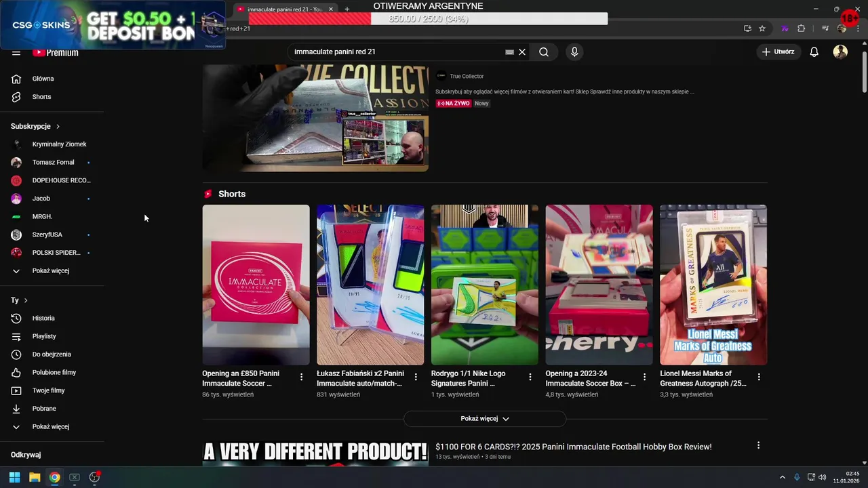Open Playlisty in sidebar
The width and height of the screenshot is (868, 488).
[x=52, y=336]
